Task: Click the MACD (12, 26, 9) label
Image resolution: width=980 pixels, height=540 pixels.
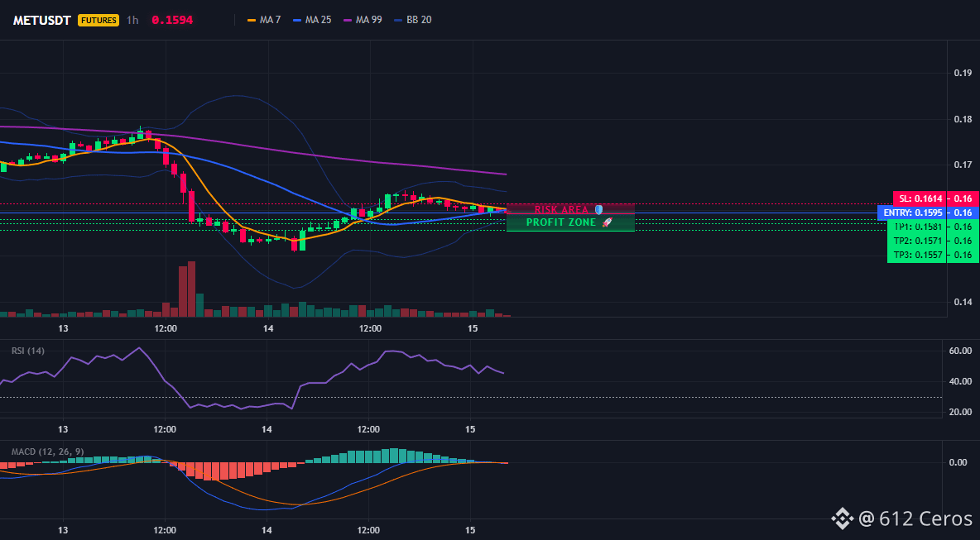Action: click(47, 452)
